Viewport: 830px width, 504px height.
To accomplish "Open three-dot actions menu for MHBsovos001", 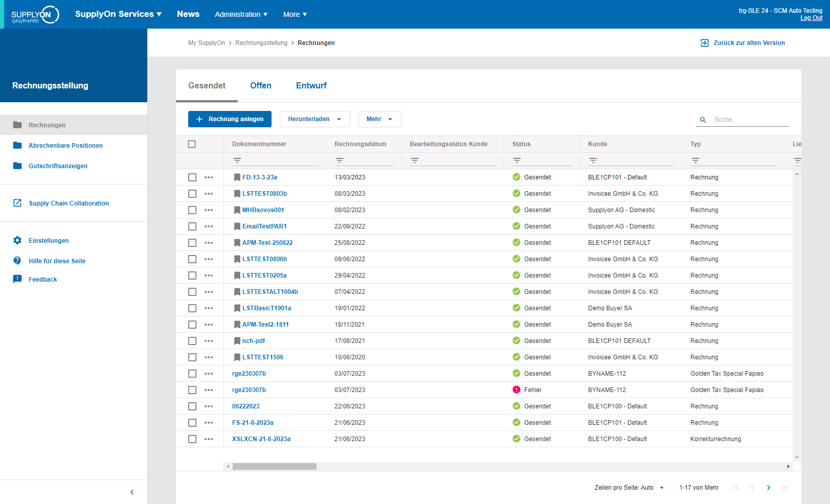I will point(209,210).
